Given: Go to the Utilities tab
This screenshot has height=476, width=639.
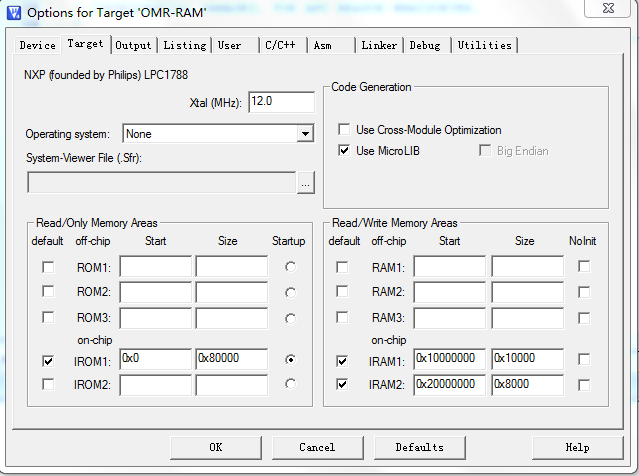Looking at the screenshot, I should (485, 45).
